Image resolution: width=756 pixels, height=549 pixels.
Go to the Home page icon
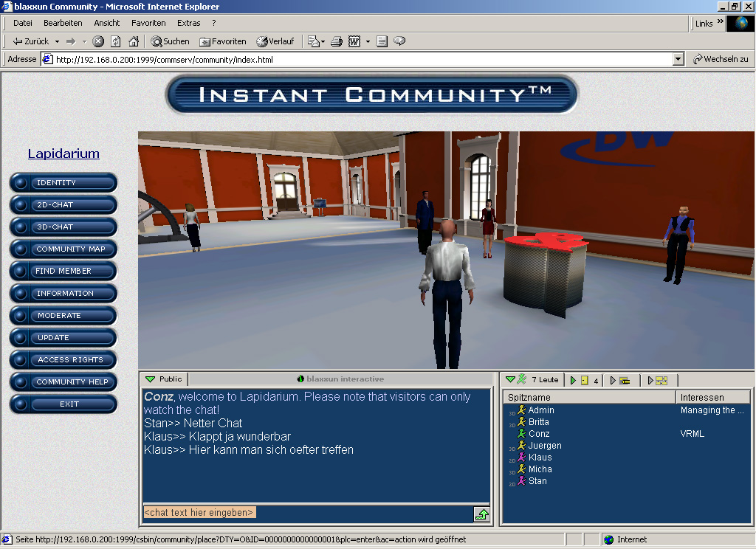pos(134,41)
